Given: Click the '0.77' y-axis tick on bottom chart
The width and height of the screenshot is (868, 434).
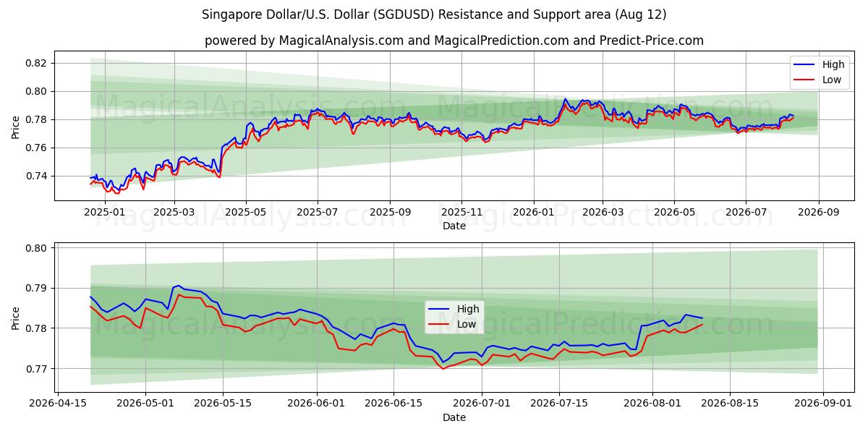Looking at the screenshot, I should point(36,369).
